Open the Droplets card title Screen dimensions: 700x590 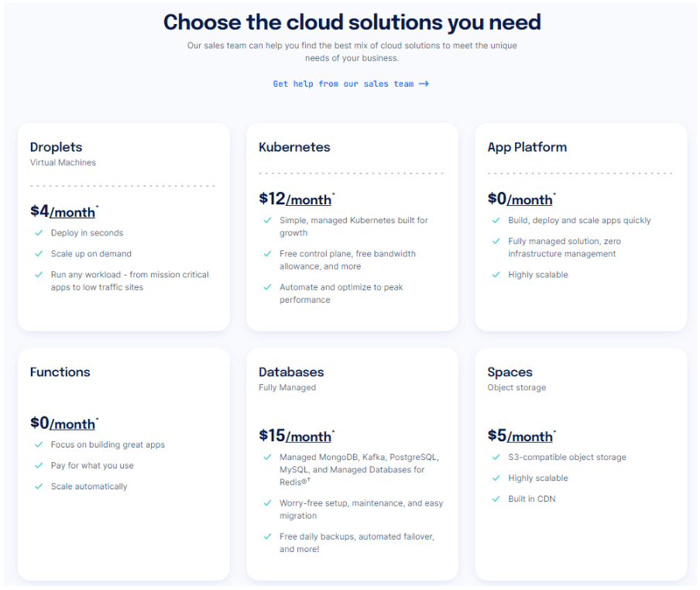[x=57, y=147]
